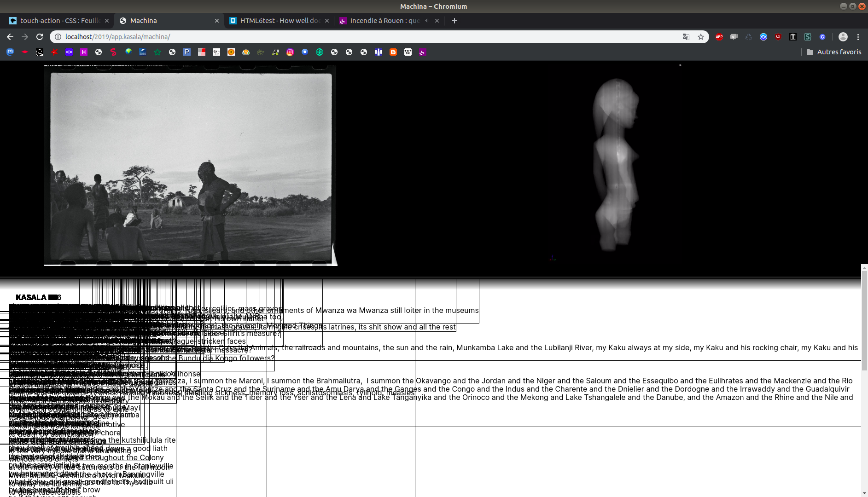View site information for localhost
The height and width of the screenshot is (497, 868).
(58, 37)
